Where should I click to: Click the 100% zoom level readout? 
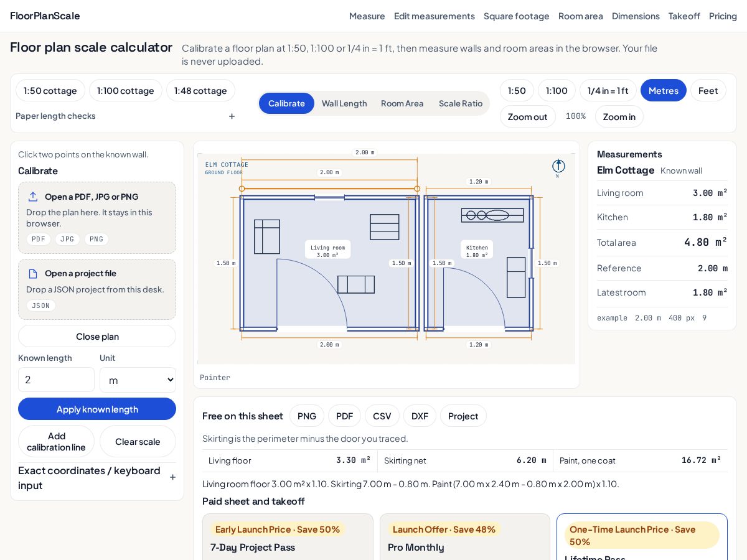click(x=576, y=116)
